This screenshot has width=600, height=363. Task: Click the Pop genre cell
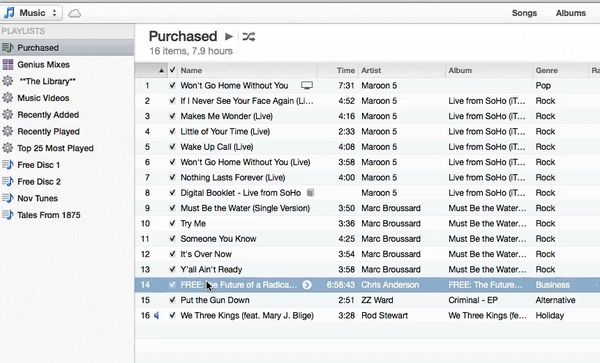coord(543,86)
